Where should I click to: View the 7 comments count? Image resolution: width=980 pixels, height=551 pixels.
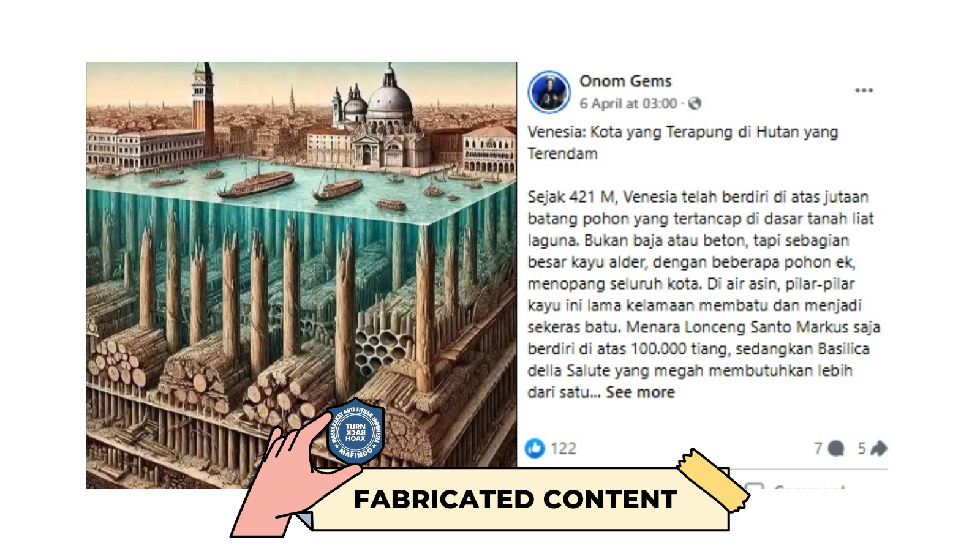click(818, 449)
